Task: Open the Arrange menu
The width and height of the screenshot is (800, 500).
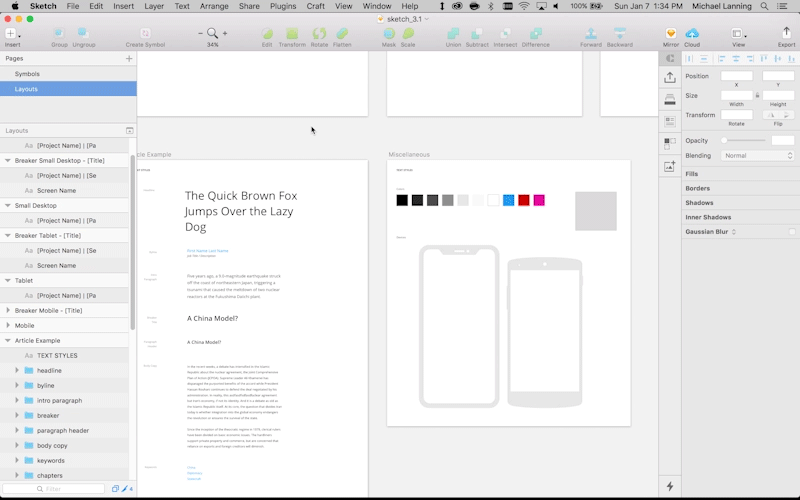Action: pos(214,6)
